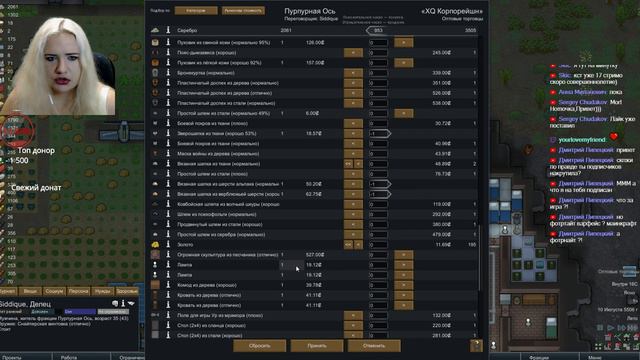Click the Пояс-дымзавеса quantity field
This screenshot has width=640, height=360.
click(x=378, y=52)
